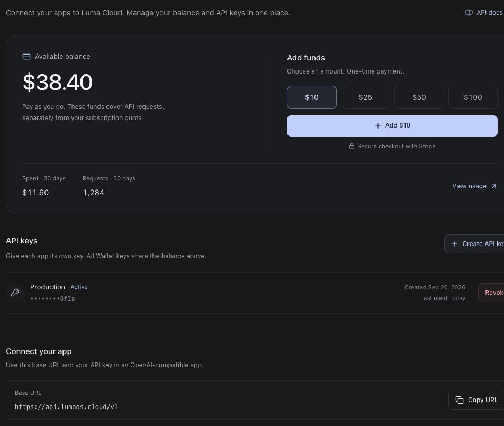Click the base URL text https://api.lumaos.cloud/v1
This screenshot has height=426, width=504.
pos(66,407)
